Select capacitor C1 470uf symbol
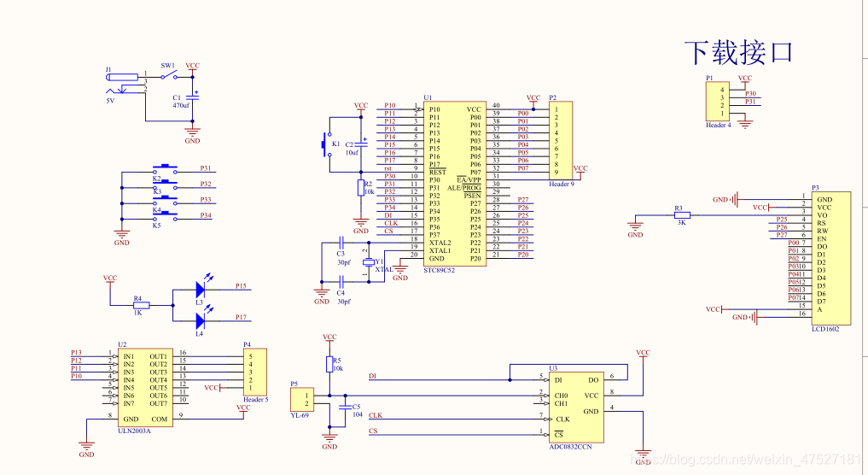This screenshot has width=868, height=475. [x=193, y=97]
